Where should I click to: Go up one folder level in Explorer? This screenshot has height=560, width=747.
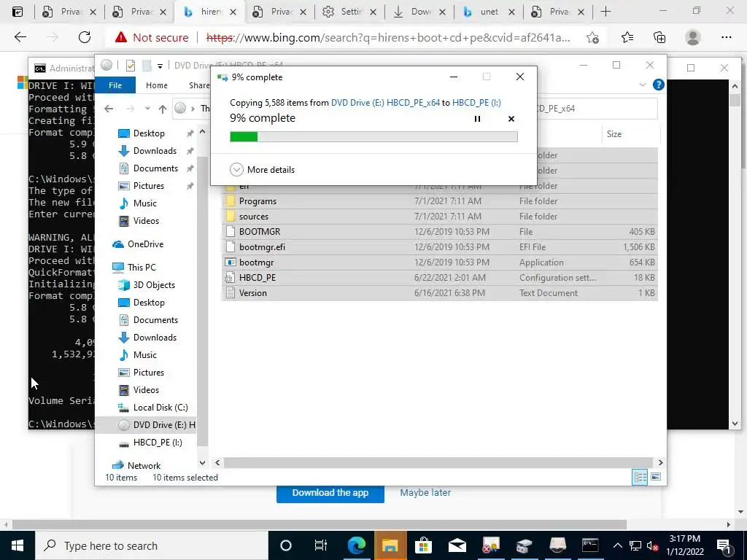[163, 109]
